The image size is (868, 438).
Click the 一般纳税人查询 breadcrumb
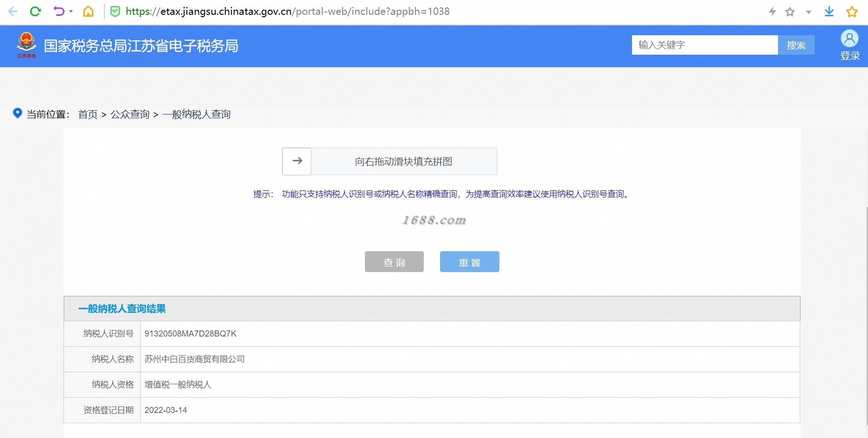[197, 114]
